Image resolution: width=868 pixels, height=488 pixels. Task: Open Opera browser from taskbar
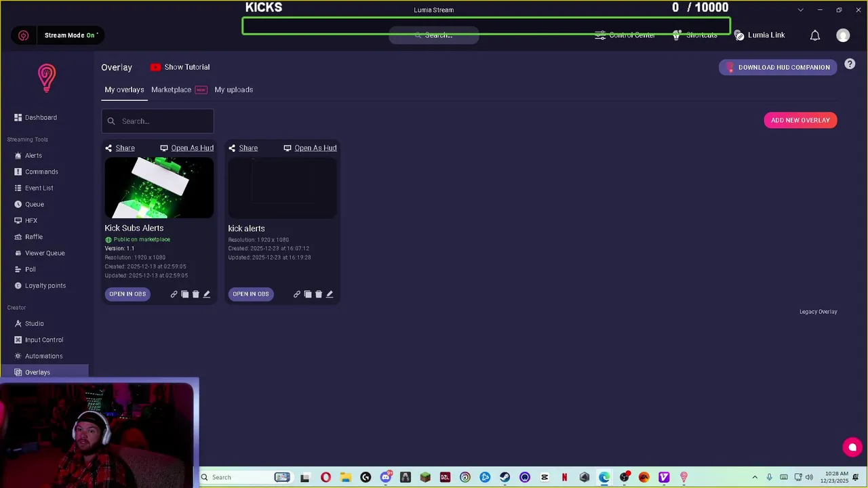tap(325, 477)
